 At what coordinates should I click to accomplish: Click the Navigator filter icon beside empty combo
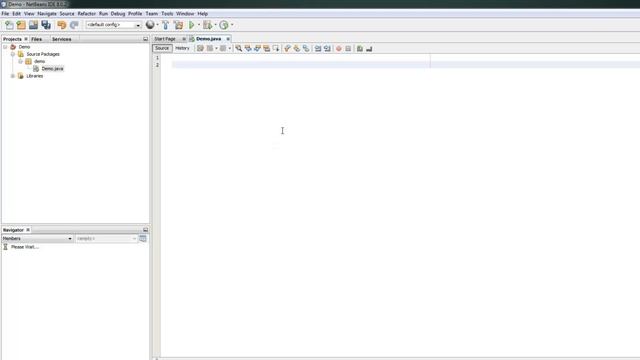143,238
